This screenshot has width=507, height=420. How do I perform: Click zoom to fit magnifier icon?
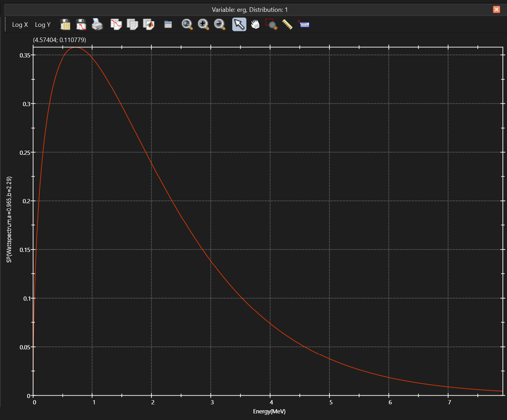(187, 25)
